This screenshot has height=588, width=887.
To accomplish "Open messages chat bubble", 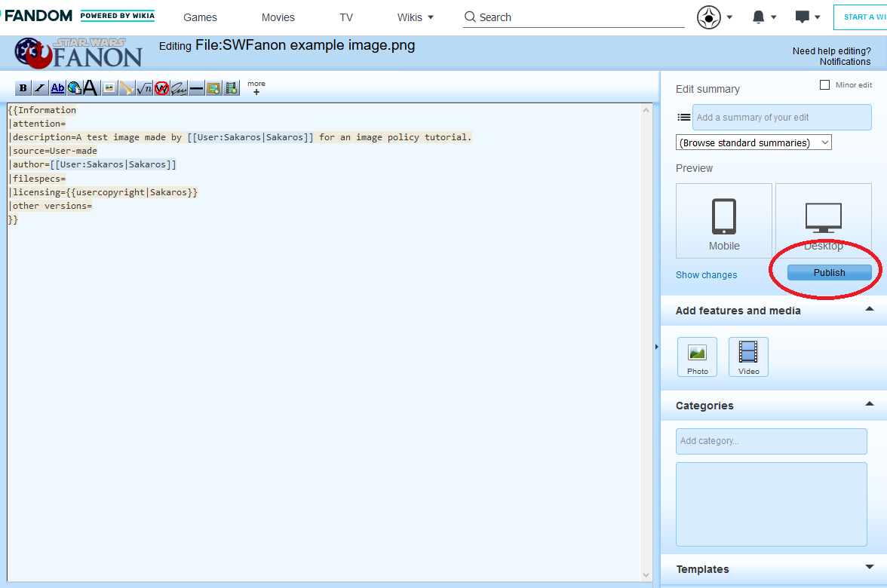I will coord(803,17).
